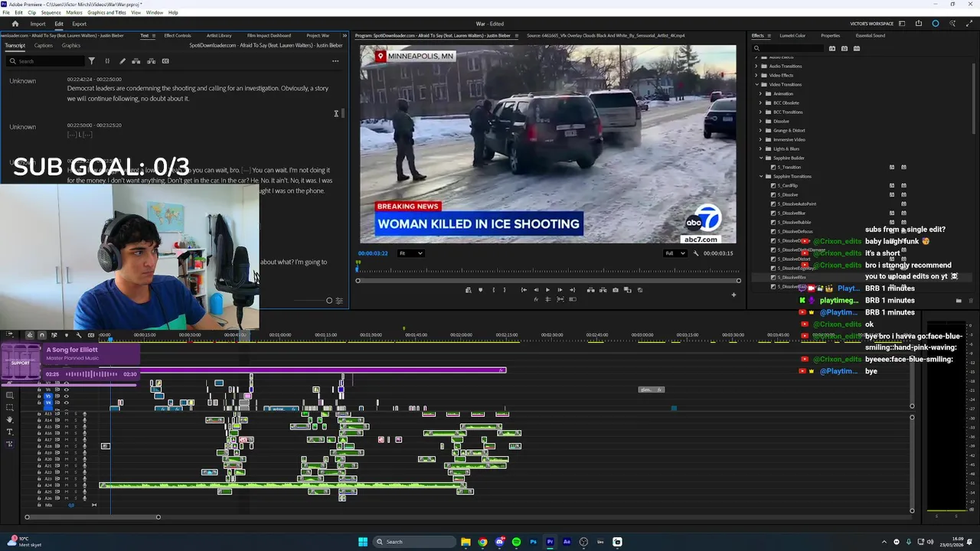Step forward one frame in Program monitor
The image size is (980, 551).
[560, 290]
